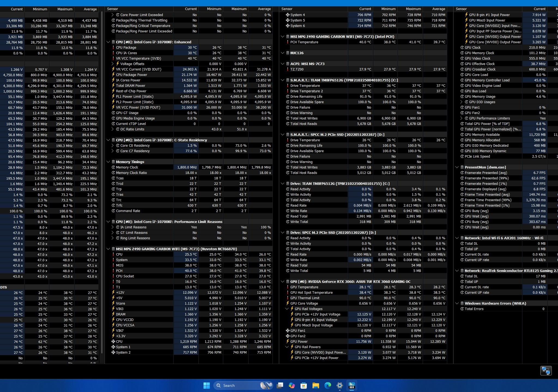The width and height of the screenshot is (558, 392).
Task: Click the clock icon beside Memory Clock
Action: pyautogui.click(x=113, y=167)
